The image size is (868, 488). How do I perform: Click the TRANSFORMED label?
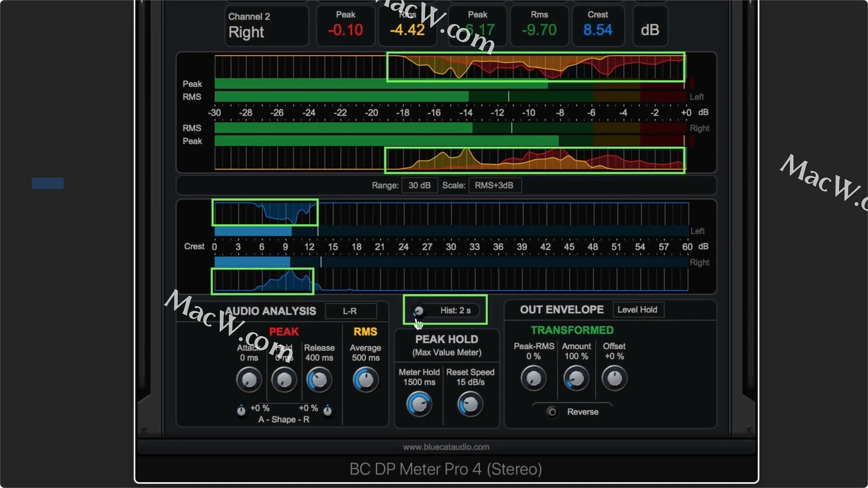(x=572, y=330)
